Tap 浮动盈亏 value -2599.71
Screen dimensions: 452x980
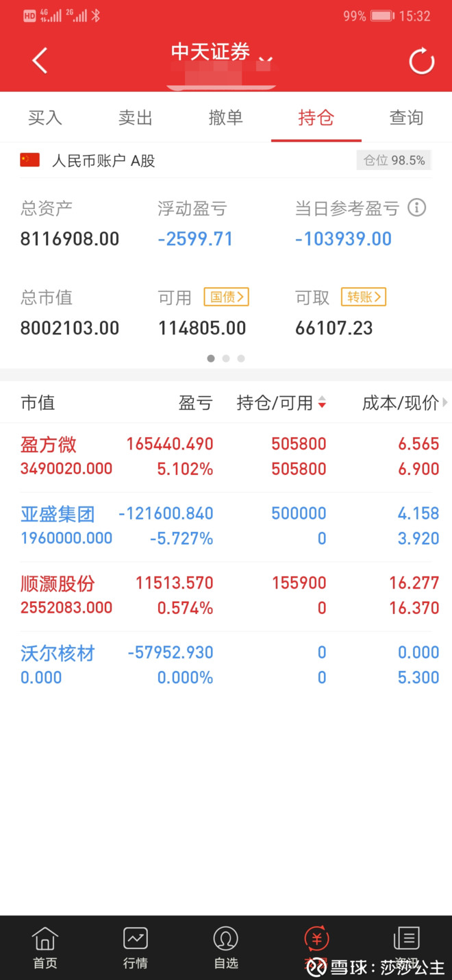(196, 239)
